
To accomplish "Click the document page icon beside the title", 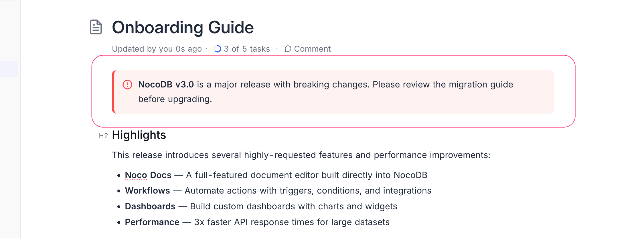I will (x=96, y=27).
